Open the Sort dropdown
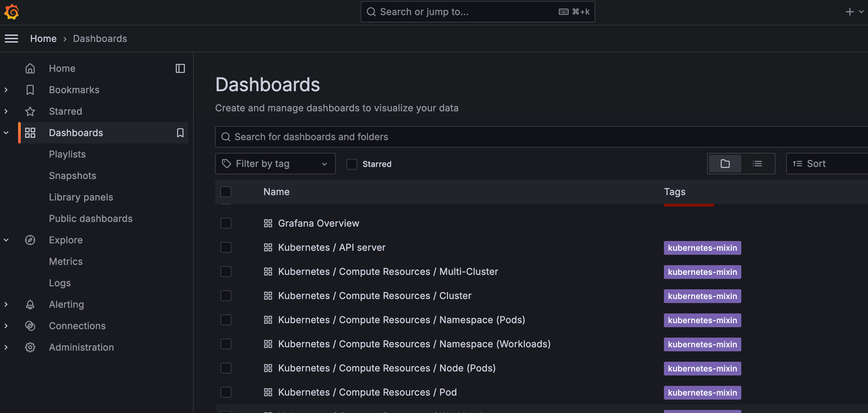 pos(827,164)
